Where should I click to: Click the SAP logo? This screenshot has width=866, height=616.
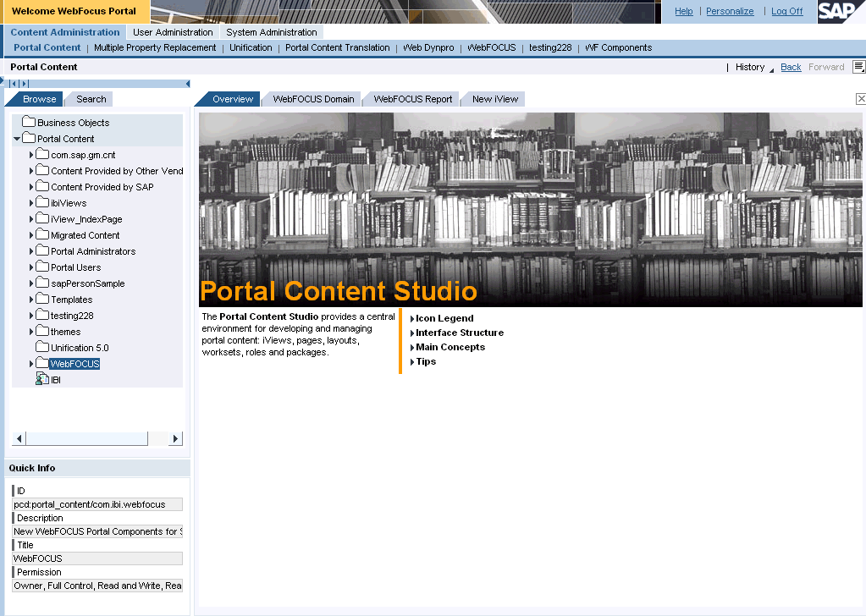[x=841, y=11]
